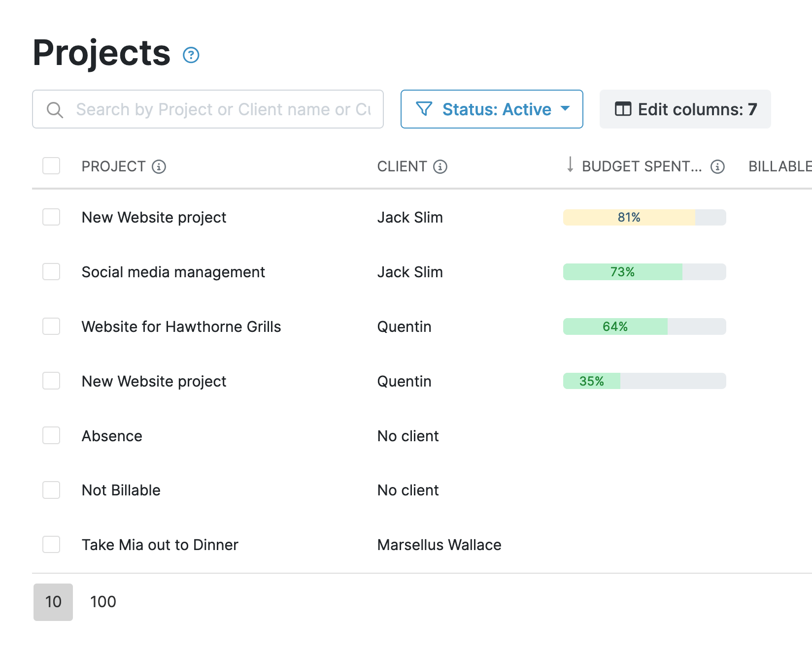
Task: Switch page size to 100 rows
Action: pyautogui.click(x=102, y=601)
